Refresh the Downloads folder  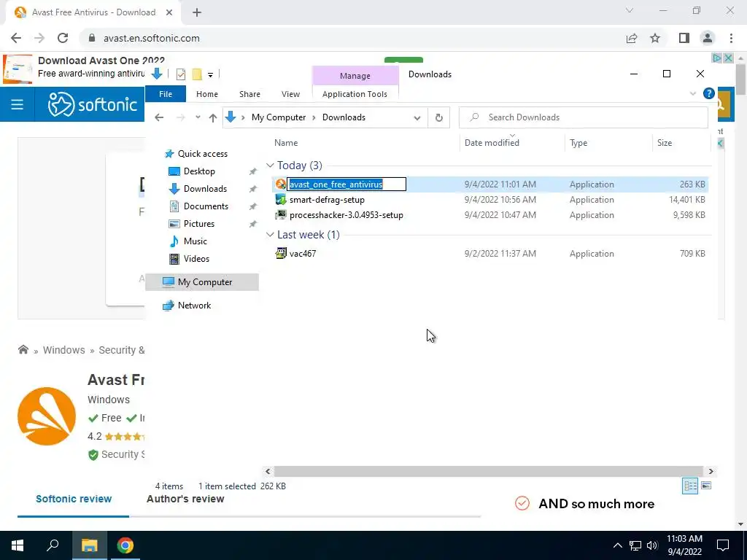pos(438,117)
